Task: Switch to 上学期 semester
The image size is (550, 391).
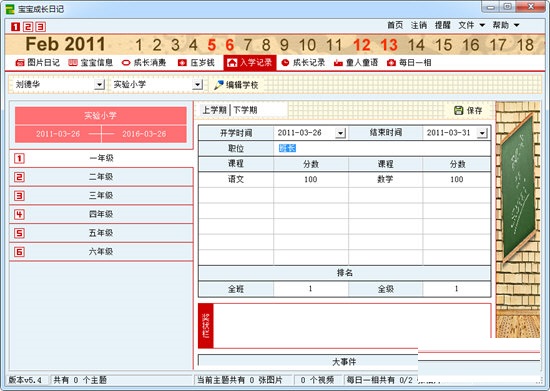Action: click(x=214, y=110)
